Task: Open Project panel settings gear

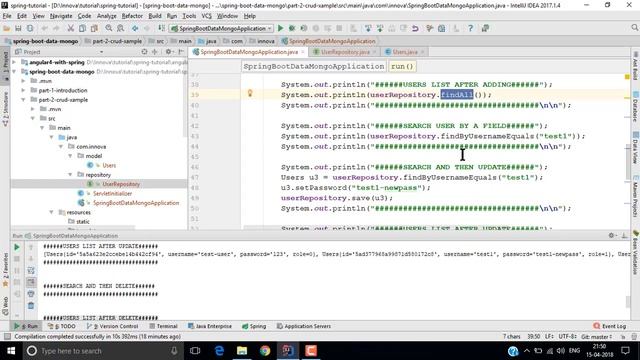Action: coord(168,52)
